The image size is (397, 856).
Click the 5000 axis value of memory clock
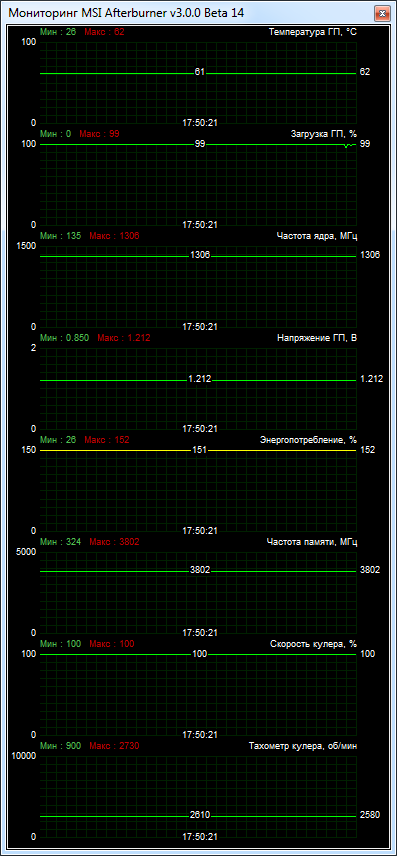(x=27, y=552)
